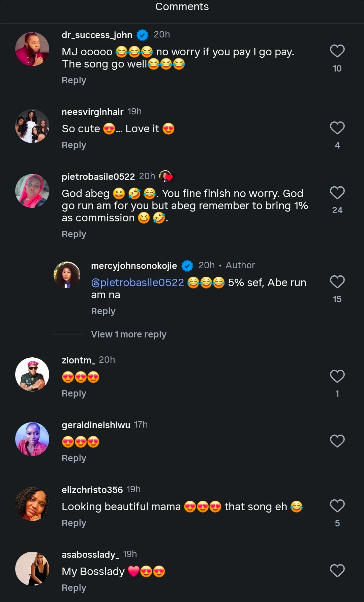
Task: Reply to elizchristo356's comment
Action: 74,523
